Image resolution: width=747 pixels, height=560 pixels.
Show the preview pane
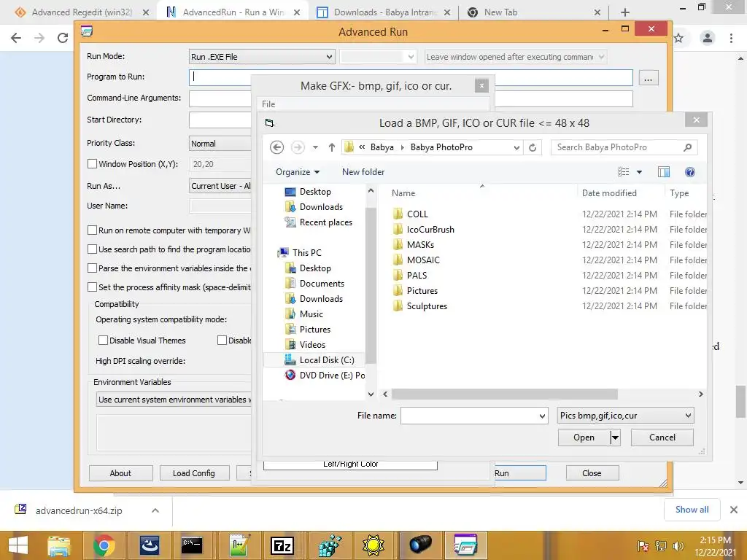tap(664, 172)
